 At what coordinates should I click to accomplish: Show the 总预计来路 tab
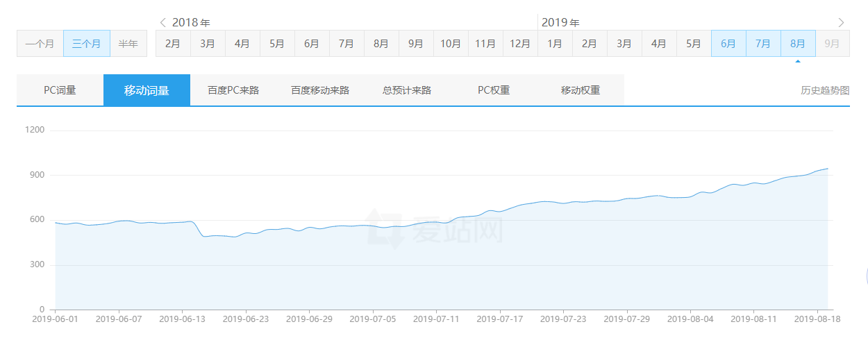(407, 90)
